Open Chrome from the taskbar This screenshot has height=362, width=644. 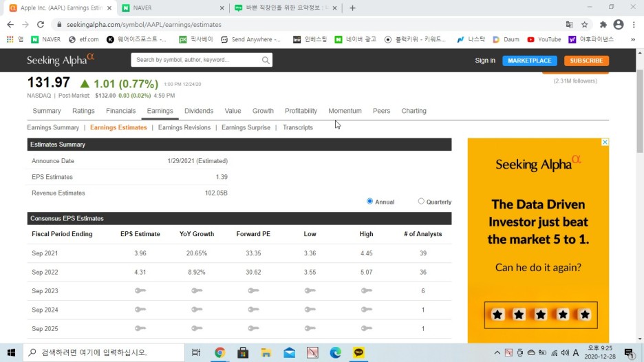(x=219, y=352)
